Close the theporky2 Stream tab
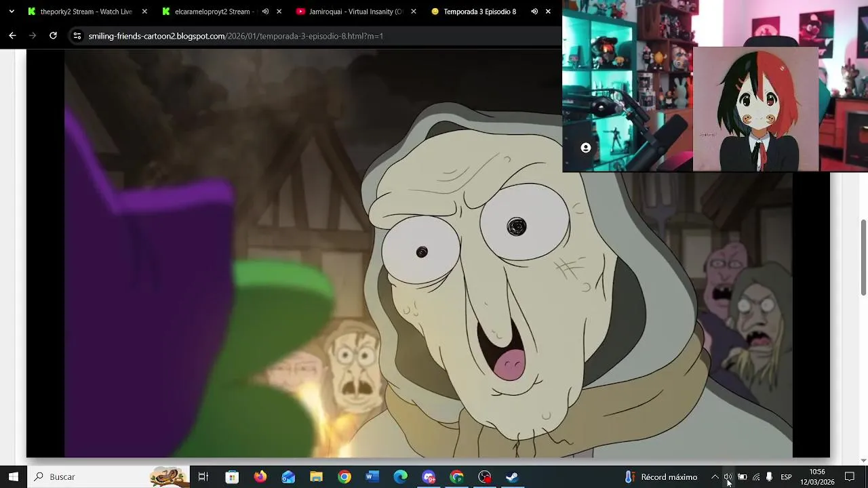868x488 pixels. pyautogui.click(x=144, y=12)
